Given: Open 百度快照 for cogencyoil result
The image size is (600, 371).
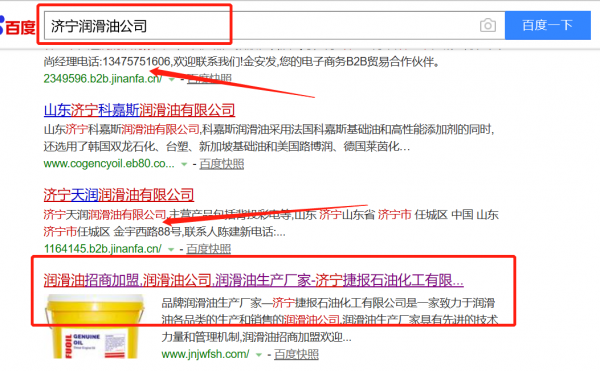Looking at the screenshot, I should point(222,164).
